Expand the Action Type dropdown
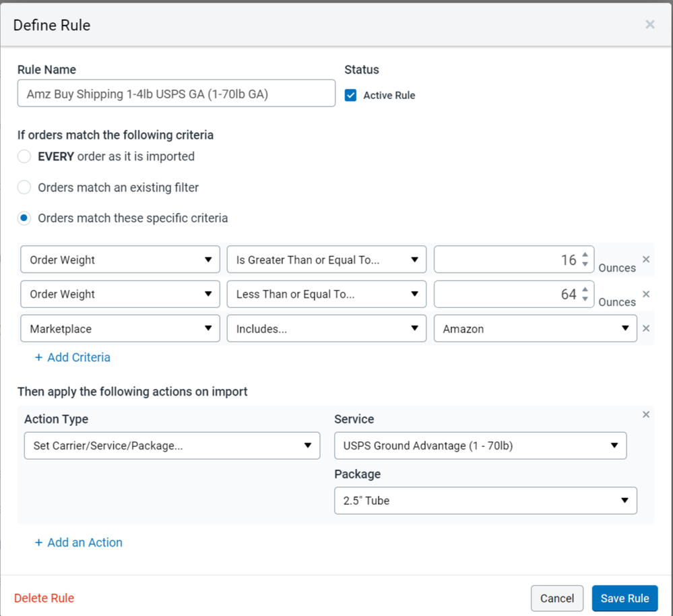Viewport: 673px width, 616px height. 172,445
